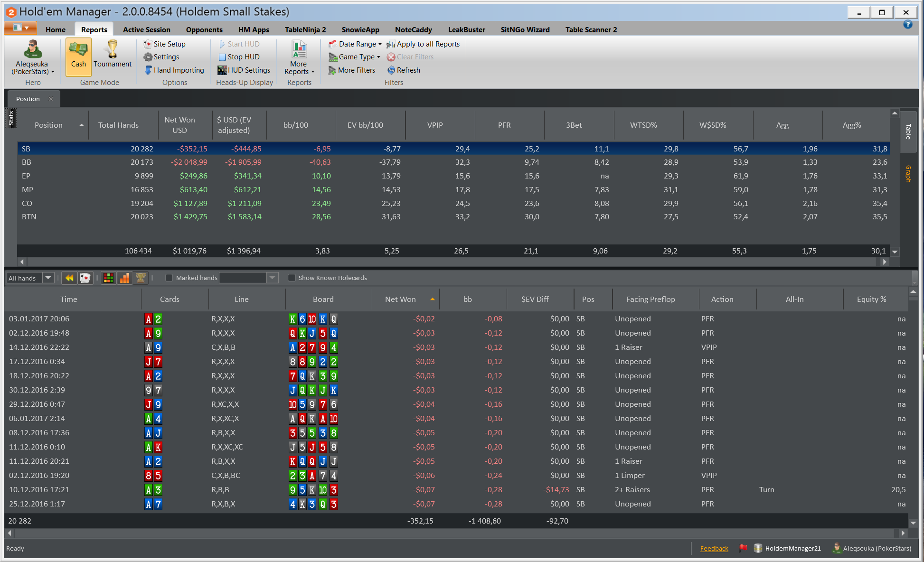
Task: Open the Date Range dropdown
Action: pos(355,44)
